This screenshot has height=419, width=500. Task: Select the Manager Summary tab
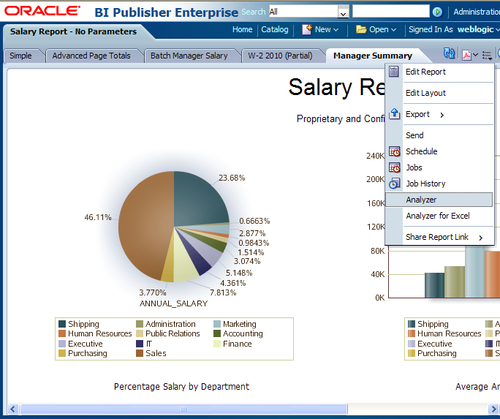373,56
